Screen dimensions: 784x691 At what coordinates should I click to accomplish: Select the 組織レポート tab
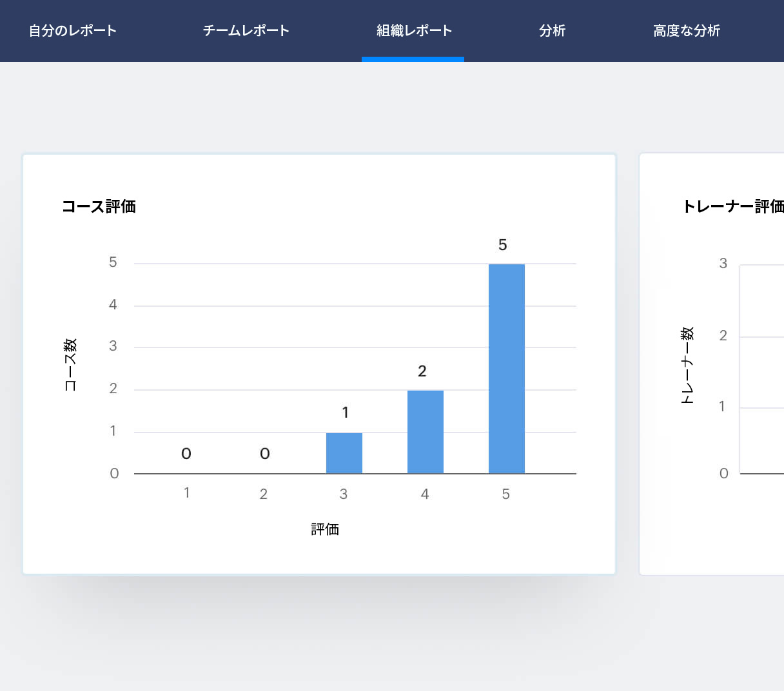(x=413, y=30)
